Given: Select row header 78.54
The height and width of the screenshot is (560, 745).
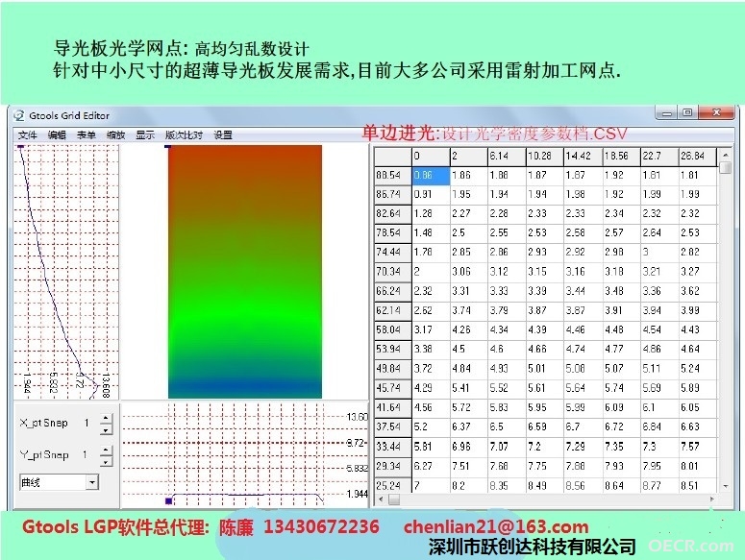Looking at the screenshot, I should tap(392, 233).
